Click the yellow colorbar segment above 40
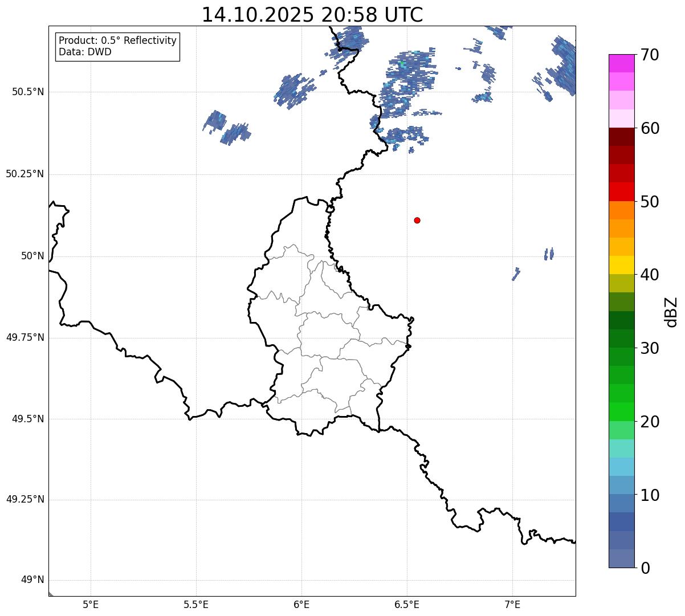The image size is (685, 616). [x=621, y=265]
